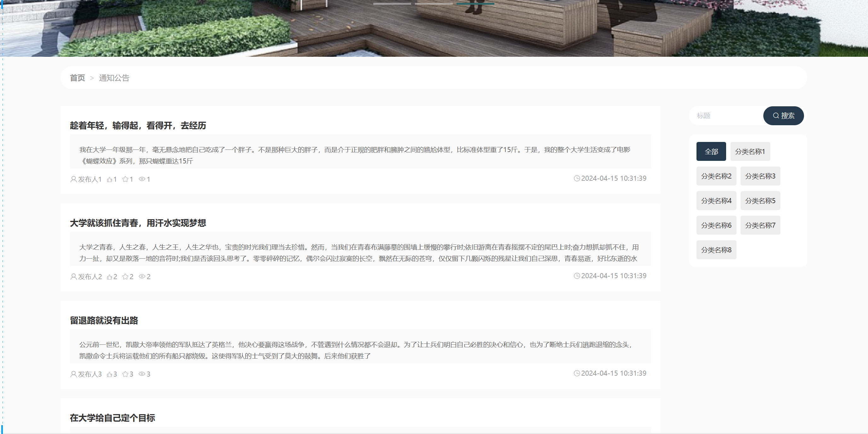Screen dimensions: 868x434
Task: Click the third carousel indicator bar
Action: 475,4
